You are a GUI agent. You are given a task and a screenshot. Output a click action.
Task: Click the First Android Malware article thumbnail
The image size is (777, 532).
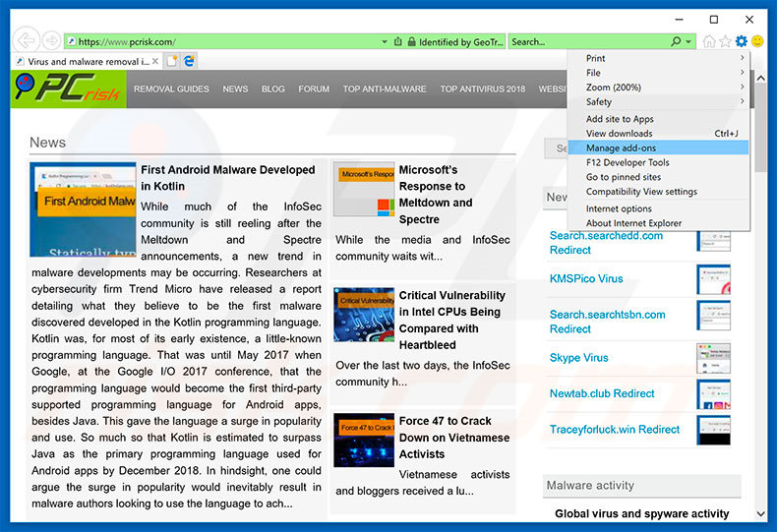[x=83, y=209]
